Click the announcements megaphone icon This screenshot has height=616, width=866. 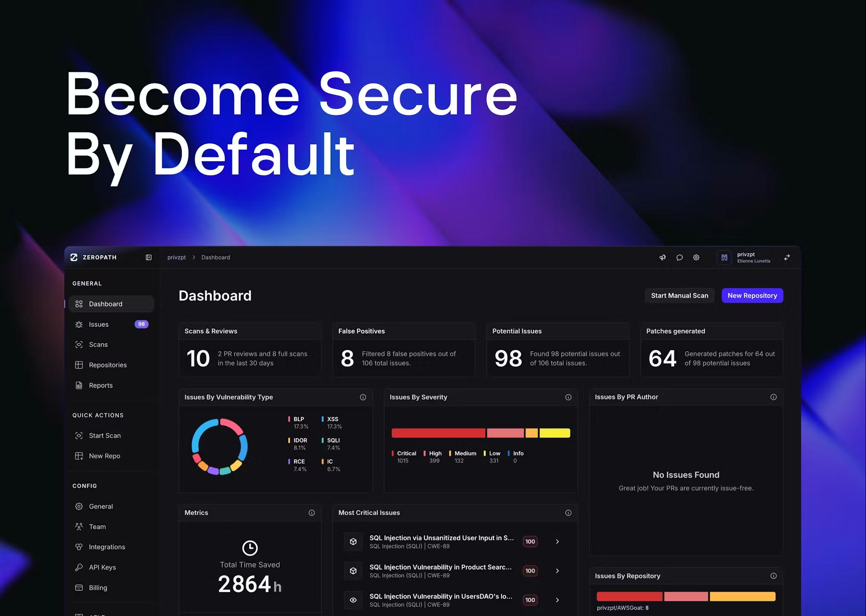[662, 258]
